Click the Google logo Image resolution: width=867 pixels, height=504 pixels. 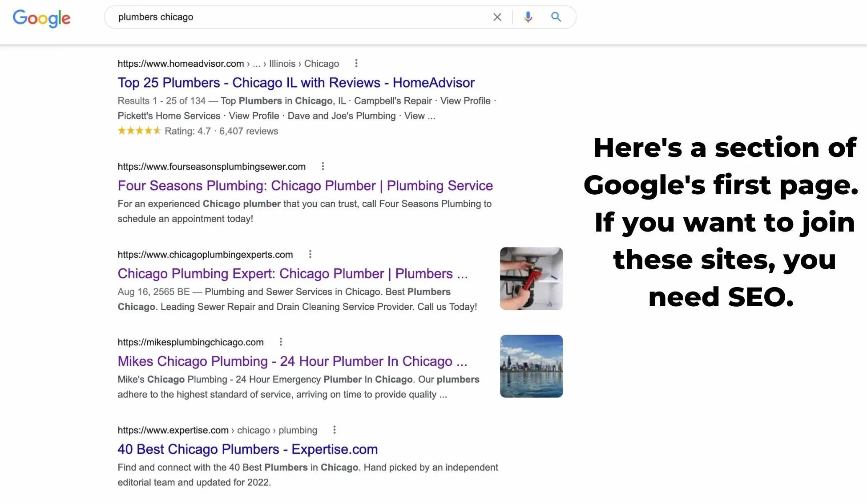point(41,18)
